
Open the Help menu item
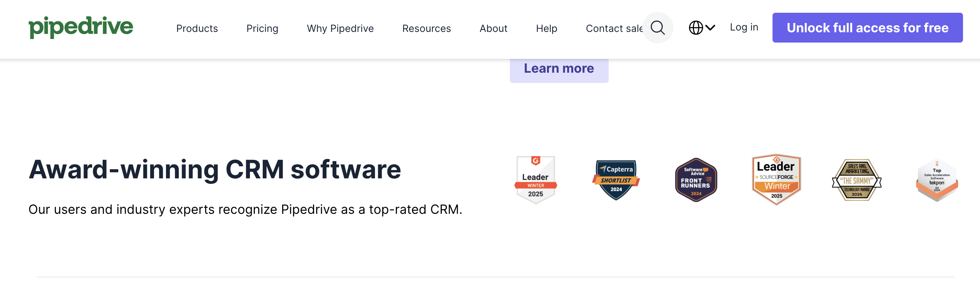(x=546, y=29)
